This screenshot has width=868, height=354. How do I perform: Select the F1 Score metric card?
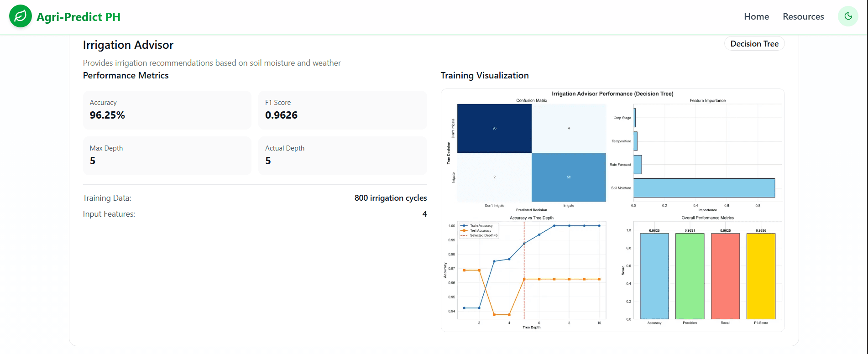click(x=343, y=110)
